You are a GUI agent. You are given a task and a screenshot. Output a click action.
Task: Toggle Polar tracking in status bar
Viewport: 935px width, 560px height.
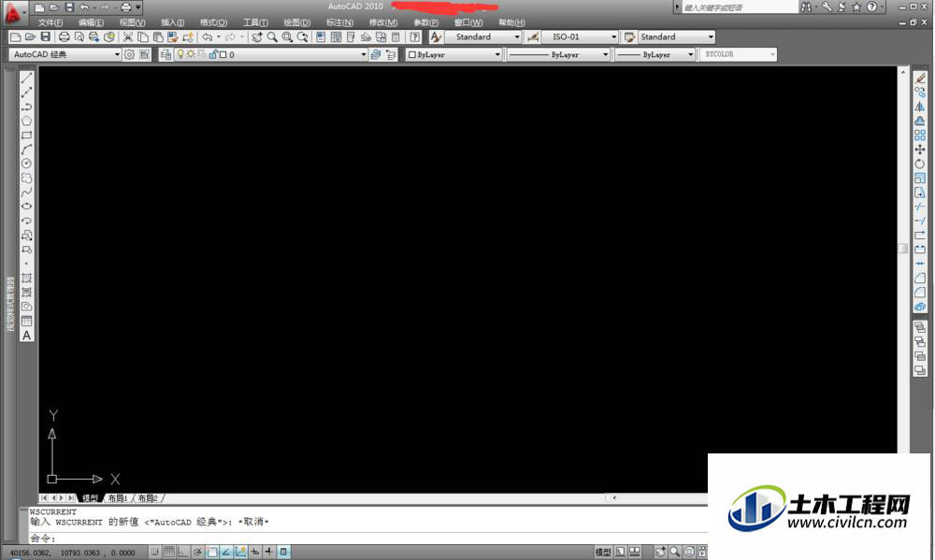click(197, 552)
